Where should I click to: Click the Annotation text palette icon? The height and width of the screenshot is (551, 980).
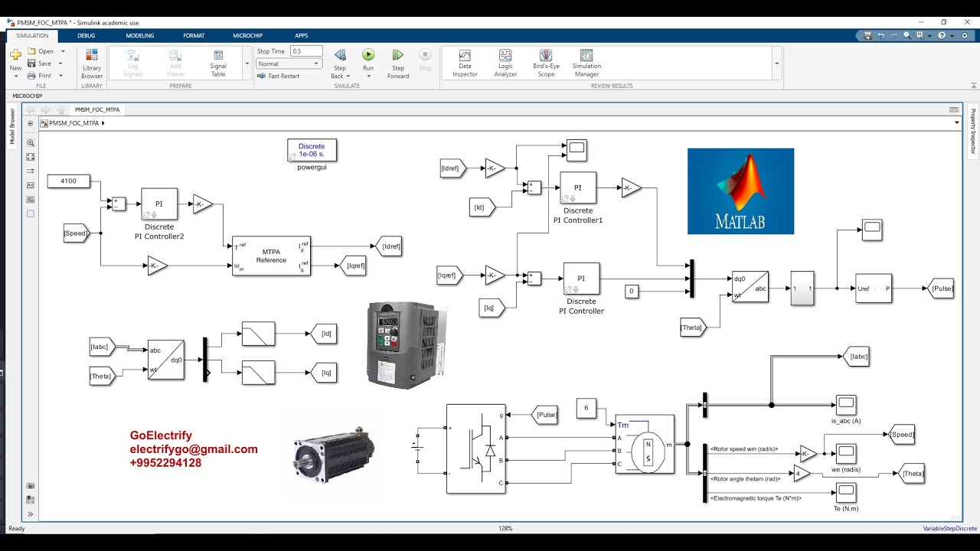pos(31,185)
